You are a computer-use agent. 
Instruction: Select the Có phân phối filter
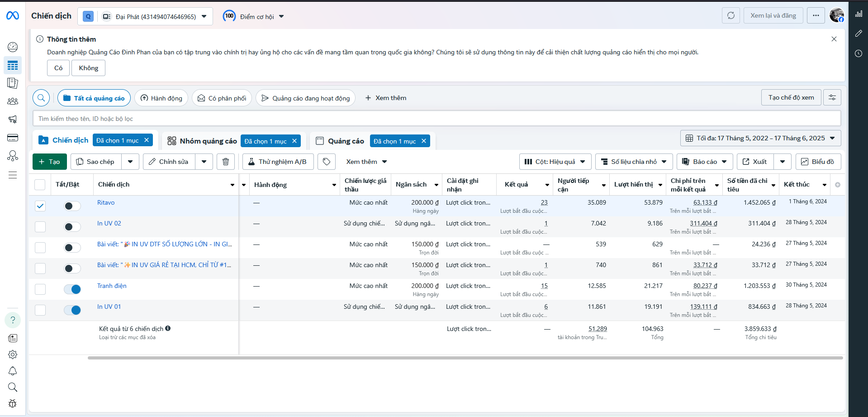(222, 98)
